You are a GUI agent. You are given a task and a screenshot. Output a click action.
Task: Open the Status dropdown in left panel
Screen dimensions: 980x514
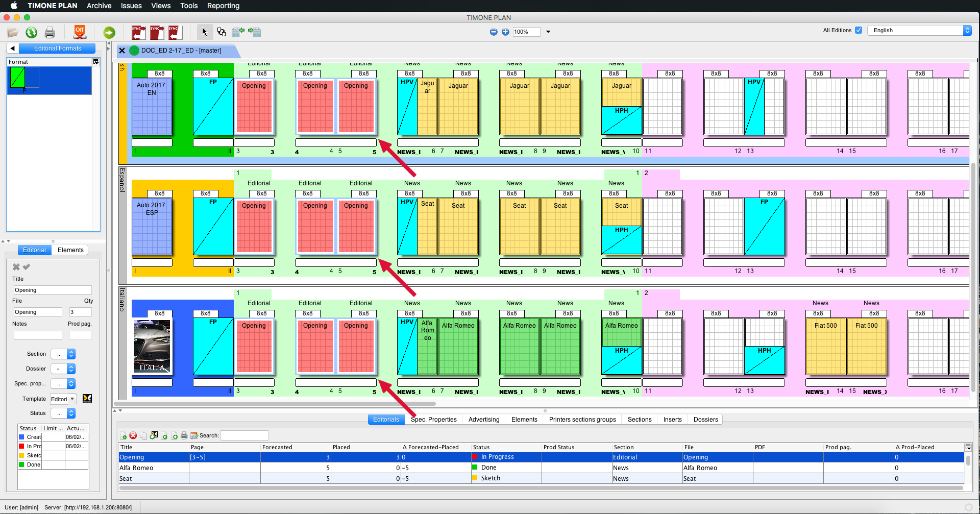click(71, 413)
